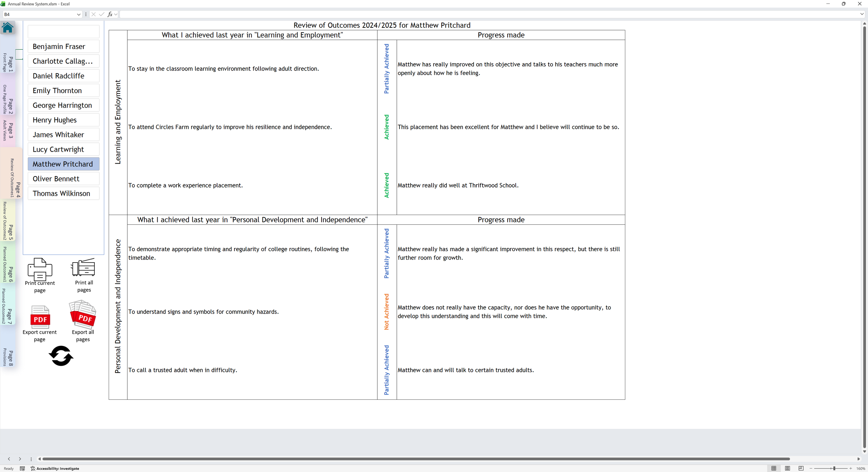Click the macro recording status bar icon
This screenshot has height=472, width=868.
click(x=23, y=469)
